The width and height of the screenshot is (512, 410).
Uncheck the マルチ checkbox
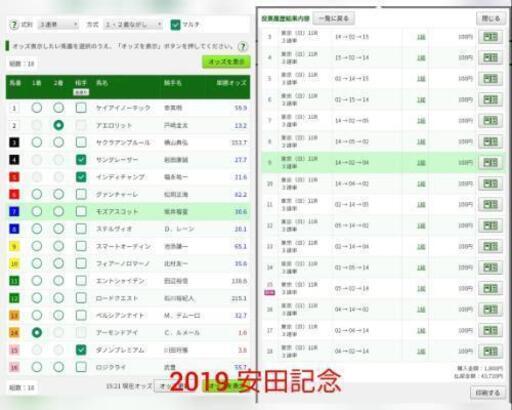175,25
